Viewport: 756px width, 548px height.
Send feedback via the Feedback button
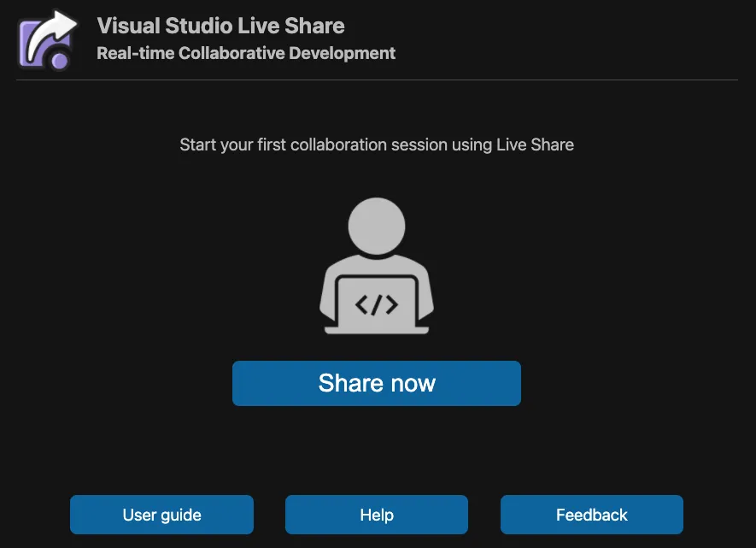pyautogui.click(x=592, y=515)
